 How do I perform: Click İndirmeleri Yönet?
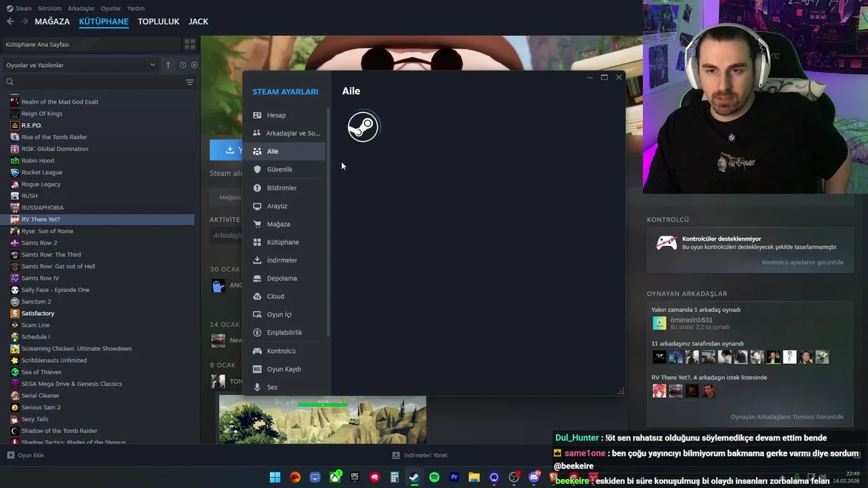tap(420, 455)
